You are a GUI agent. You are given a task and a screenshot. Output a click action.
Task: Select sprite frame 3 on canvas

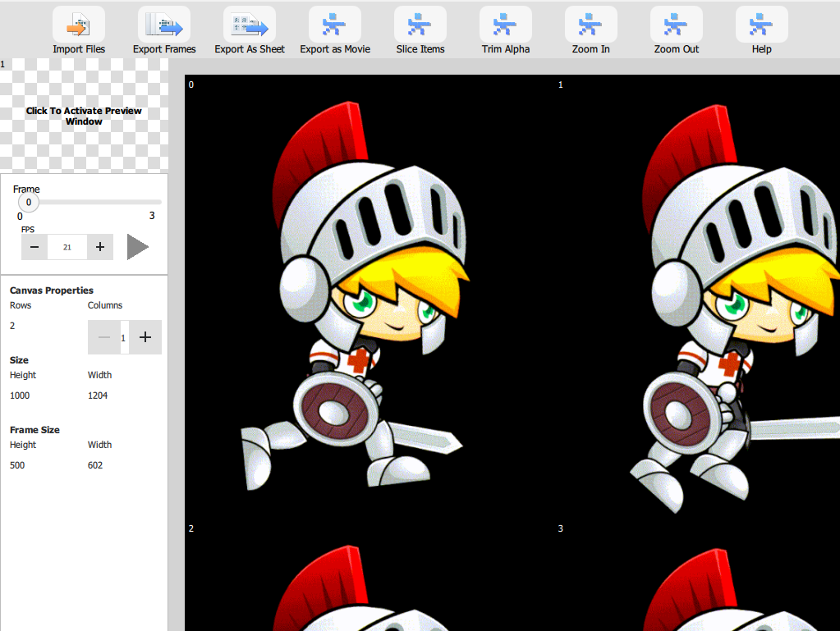tap(697, 575)
